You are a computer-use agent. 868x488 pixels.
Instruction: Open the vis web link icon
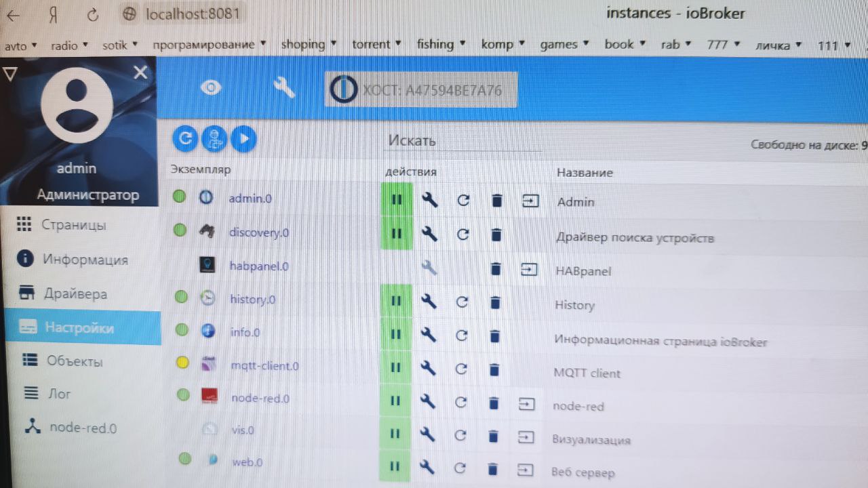click(526, 437)
